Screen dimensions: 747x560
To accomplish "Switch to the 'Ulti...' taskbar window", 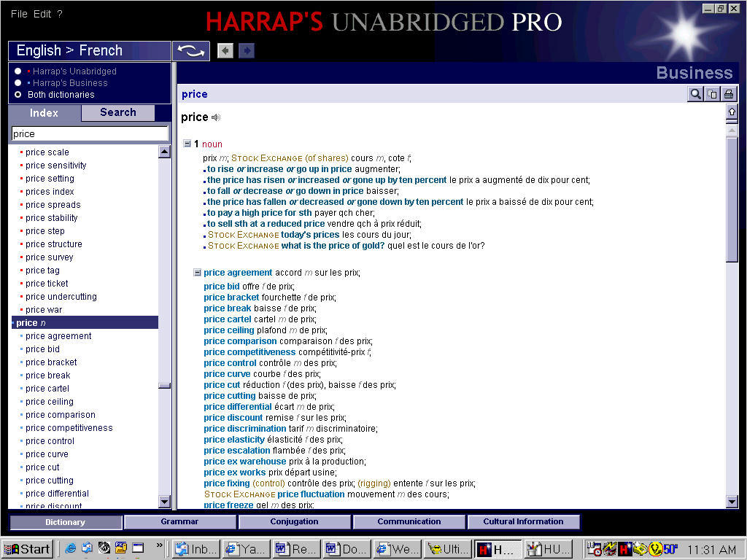I will coord(449,549).
